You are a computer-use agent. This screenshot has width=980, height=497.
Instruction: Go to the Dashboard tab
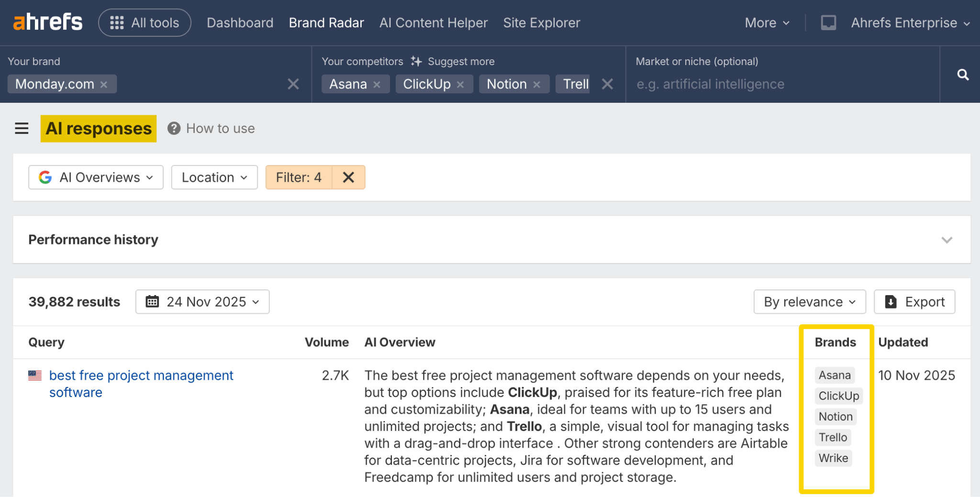240,22
